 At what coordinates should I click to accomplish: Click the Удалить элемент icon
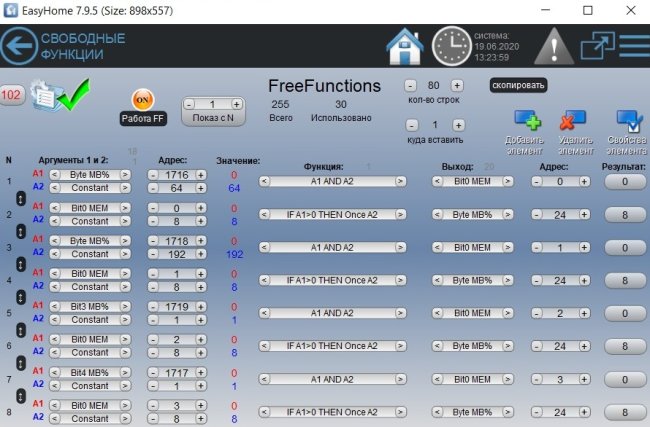pos(573,125)
